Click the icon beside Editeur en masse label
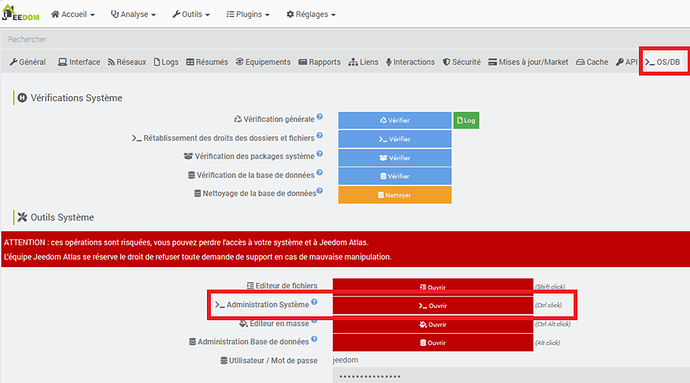690x383 pixels. coord(243,324)
